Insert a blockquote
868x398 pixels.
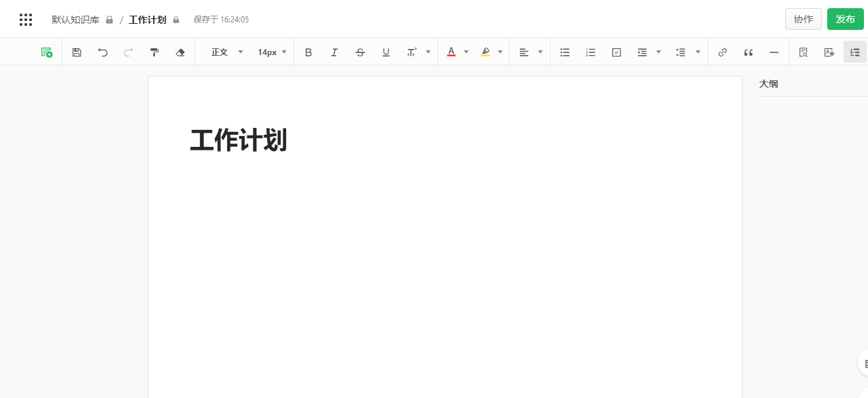[x=748, y=52]
